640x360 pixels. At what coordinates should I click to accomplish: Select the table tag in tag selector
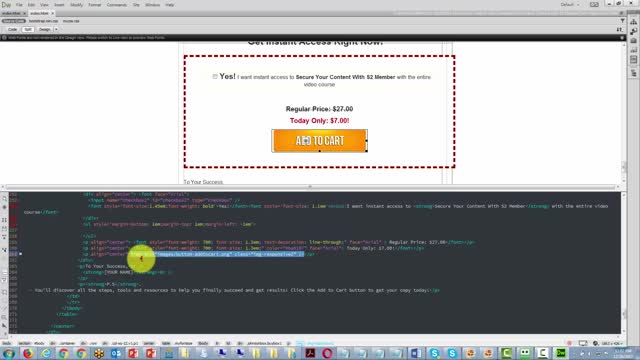click(x=166, y=343)
